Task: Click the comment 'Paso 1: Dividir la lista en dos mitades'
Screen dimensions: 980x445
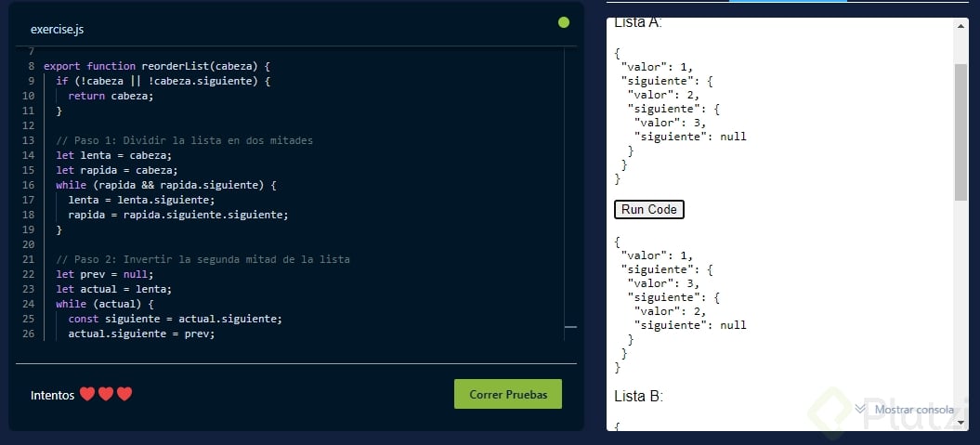Action: (184, 140)
